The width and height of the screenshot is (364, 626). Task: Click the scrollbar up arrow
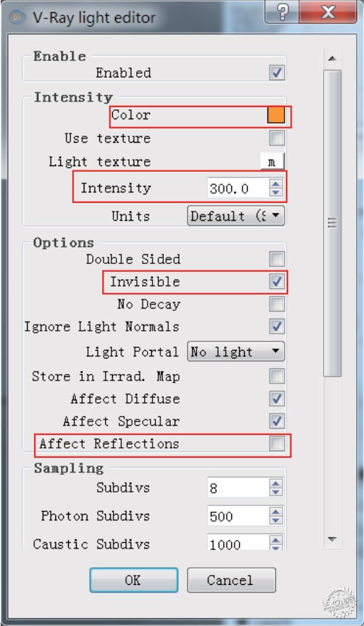pyautogui.click(x=332, y=58)
